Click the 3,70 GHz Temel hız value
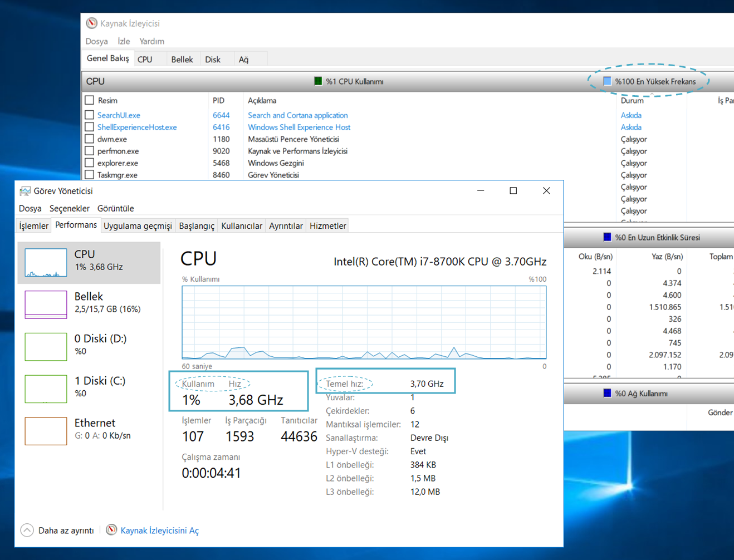This screenshot has width=734, height=560. 427,384
